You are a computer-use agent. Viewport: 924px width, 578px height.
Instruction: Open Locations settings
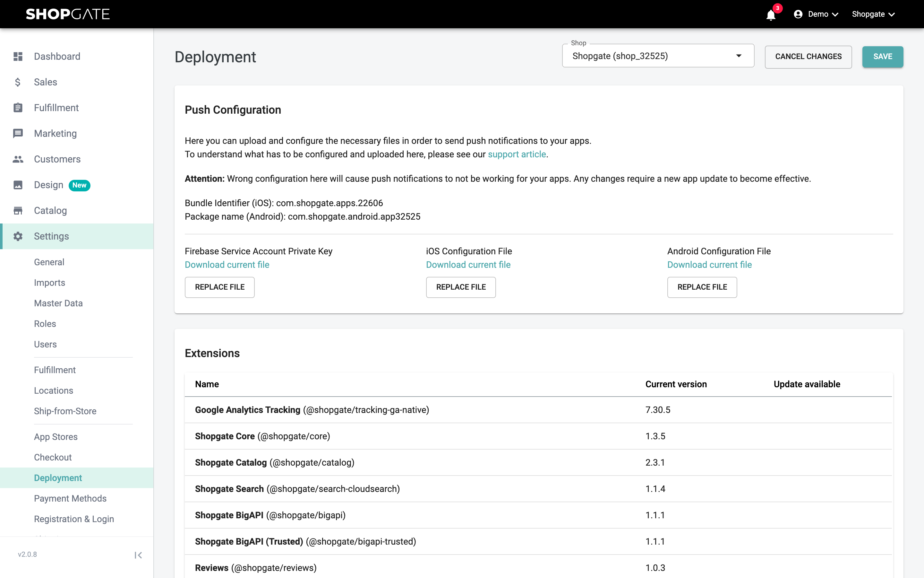(x=54, y=390)
